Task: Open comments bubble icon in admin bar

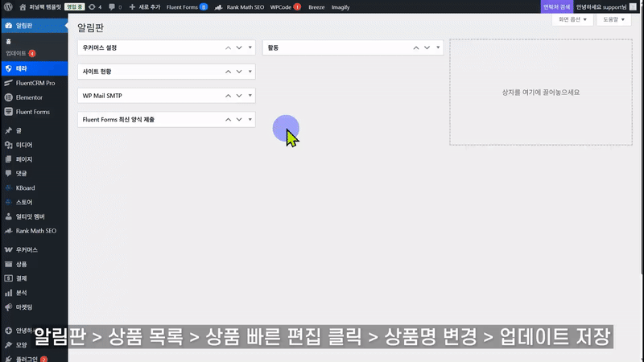Action: tap(112, 7)
